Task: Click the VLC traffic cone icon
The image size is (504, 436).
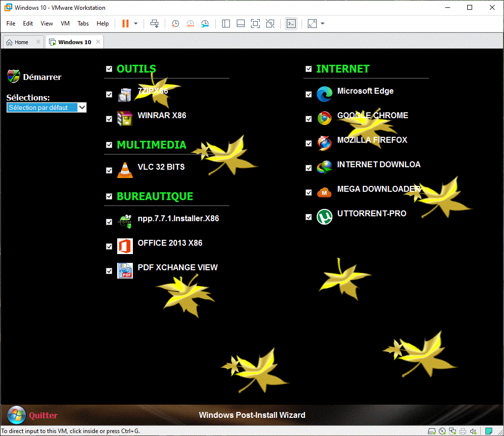Action: (125, 170)
